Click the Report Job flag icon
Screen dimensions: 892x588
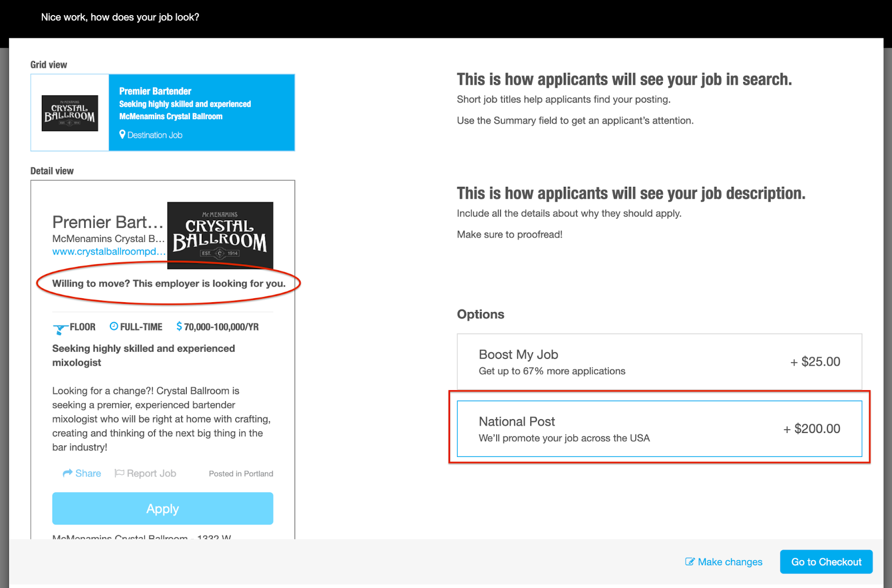pos(119,473)
